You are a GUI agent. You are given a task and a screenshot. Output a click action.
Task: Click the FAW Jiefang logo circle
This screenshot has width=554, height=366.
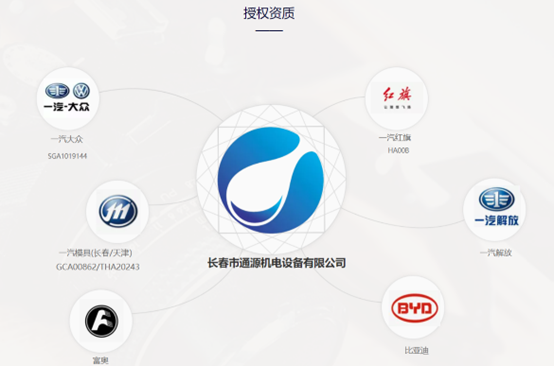[x=495, y=210]
